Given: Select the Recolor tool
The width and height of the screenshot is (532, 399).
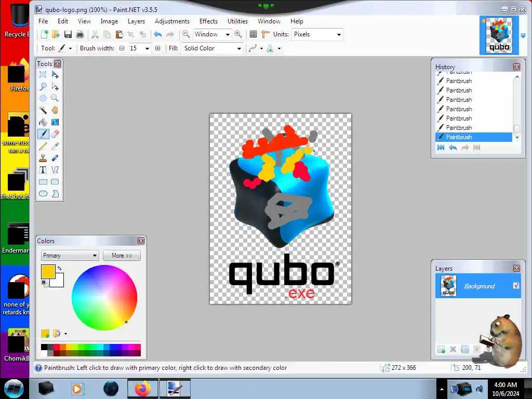Looking at the screenshot, I should 55,158.
